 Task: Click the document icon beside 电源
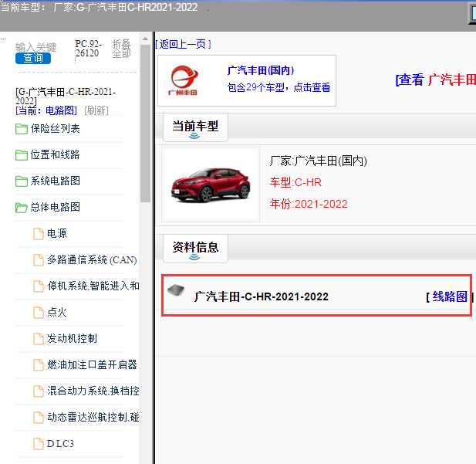(x=39, y=234)
